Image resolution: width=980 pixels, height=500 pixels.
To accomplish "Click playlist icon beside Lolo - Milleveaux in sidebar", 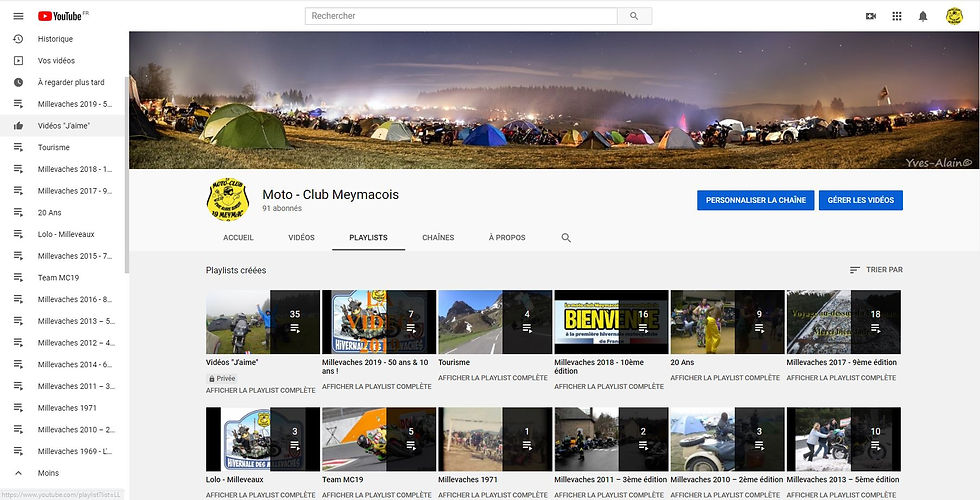I will (18, 234).
